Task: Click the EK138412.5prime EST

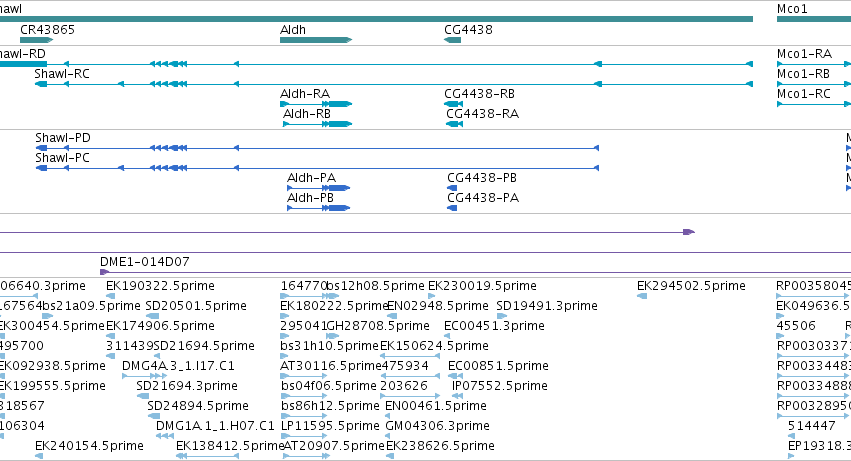Action: pos(230,446)
